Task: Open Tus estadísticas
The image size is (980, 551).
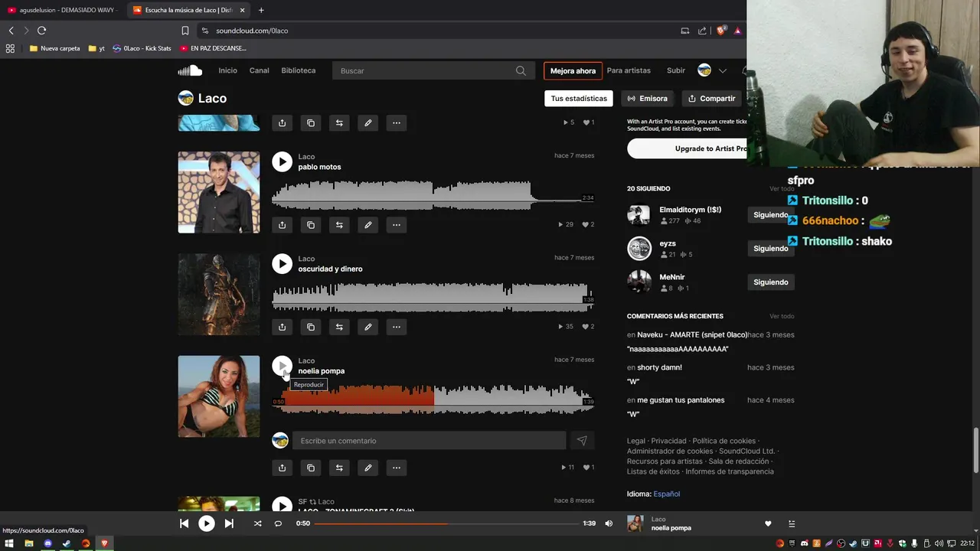Action: [579, 98]
